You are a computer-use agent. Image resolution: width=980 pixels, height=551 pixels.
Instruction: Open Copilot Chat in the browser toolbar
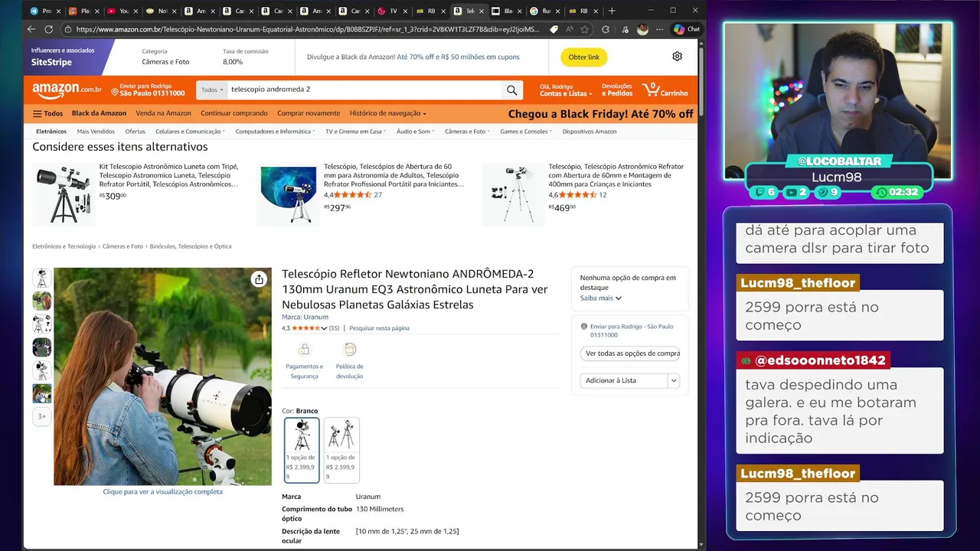[687, 29]
